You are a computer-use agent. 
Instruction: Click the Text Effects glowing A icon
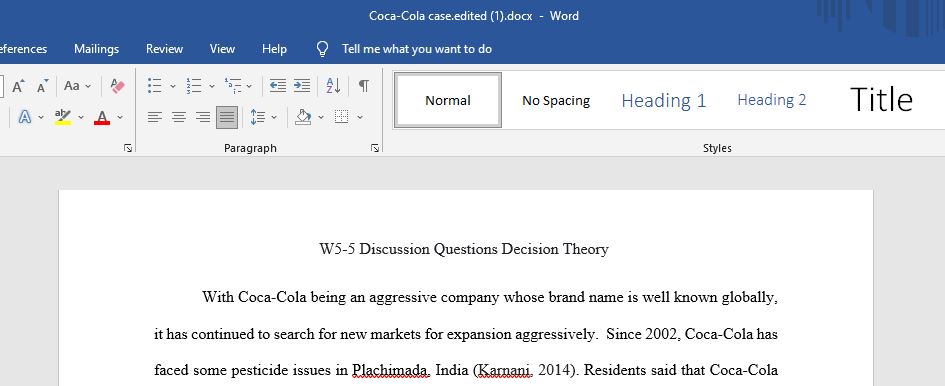coord(25,117)
